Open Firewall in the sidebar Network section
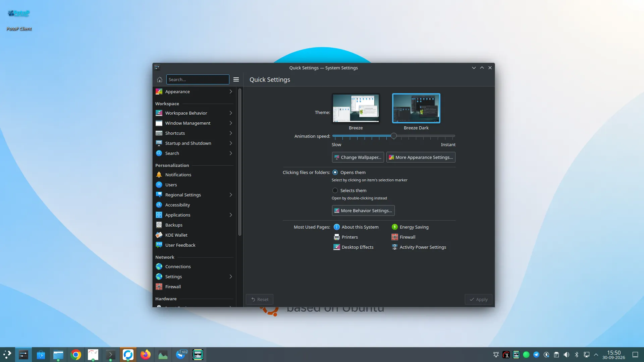The image size is (644, 362). pyautogui.click(x=194, y=287)
